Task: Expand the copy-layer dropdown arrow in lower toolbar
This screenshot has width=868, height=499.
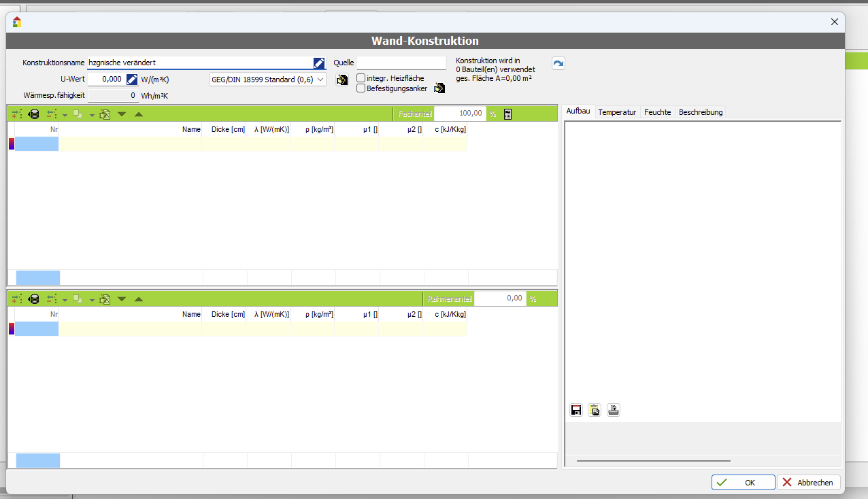Action: coord(91,300)
